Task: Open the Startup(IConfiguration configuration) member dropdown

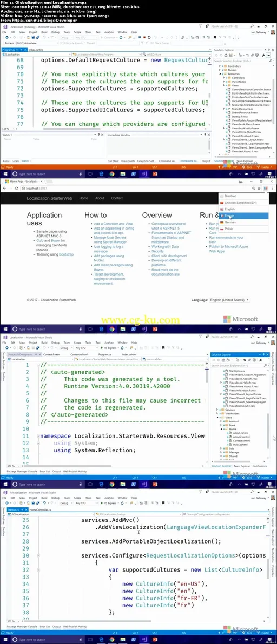Action: 225,514
